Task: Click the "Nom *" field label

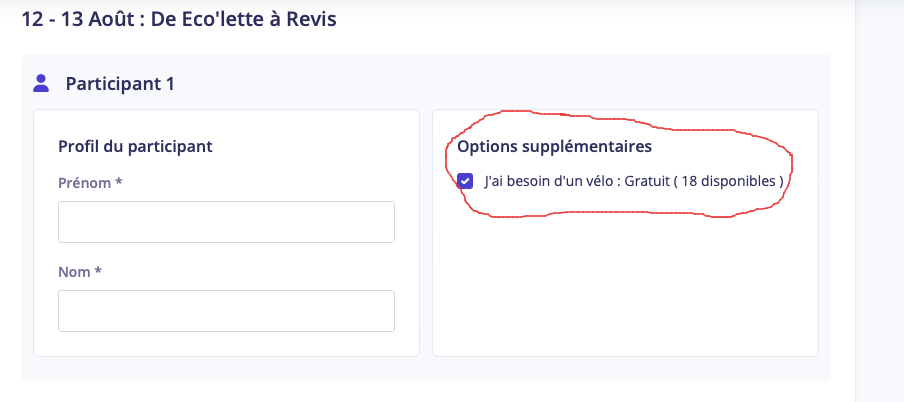Action: [x=80, y=272]
